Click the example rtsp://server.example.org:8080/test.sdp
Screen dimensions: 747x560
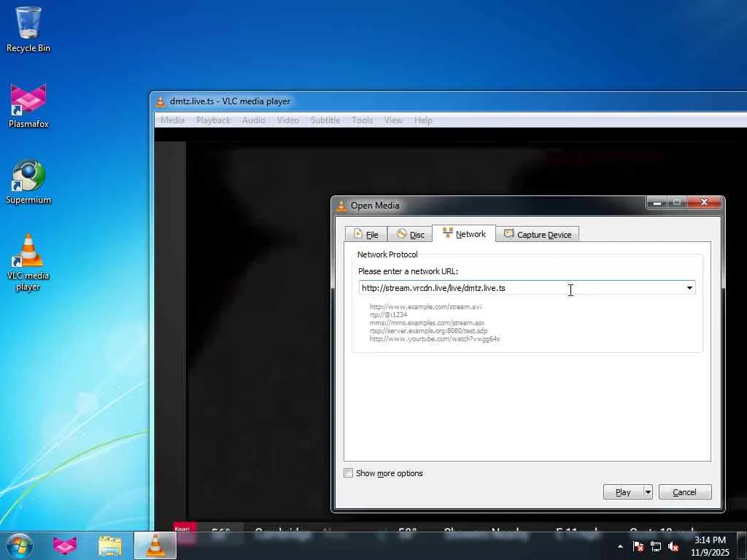(x=428, y=331)
